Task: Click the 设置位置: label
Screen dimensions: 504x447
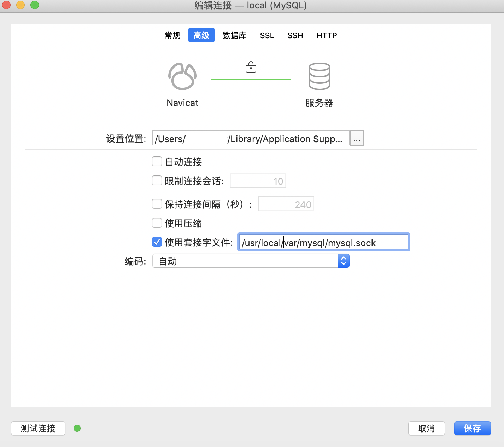Action: coord(126,139)
